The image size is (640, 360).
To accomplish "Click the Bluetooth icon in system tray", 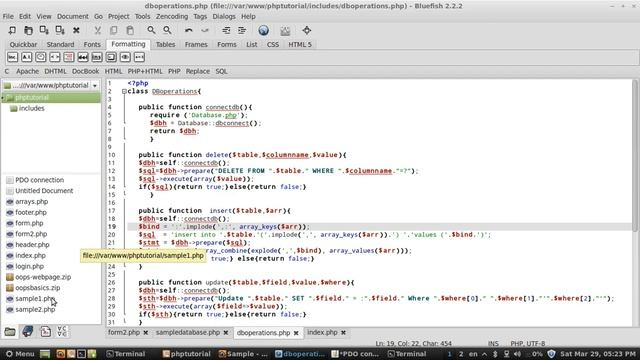I will coord(495,354).
